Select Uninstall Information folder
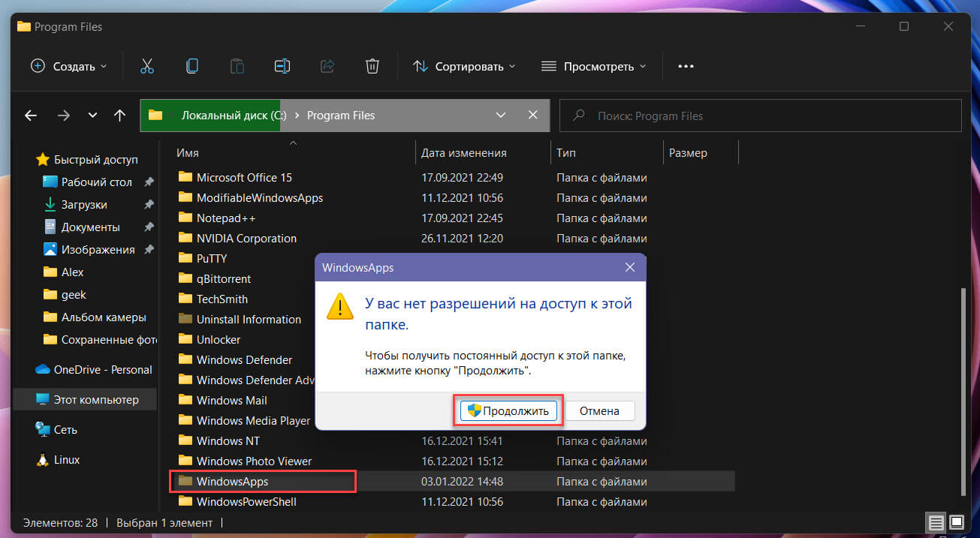 (x=249, y=320)
